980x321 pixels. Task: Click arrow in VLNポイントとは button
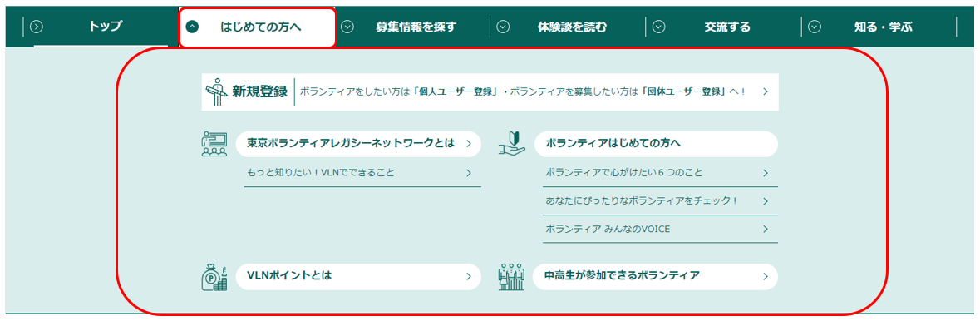tap(468, 277)
